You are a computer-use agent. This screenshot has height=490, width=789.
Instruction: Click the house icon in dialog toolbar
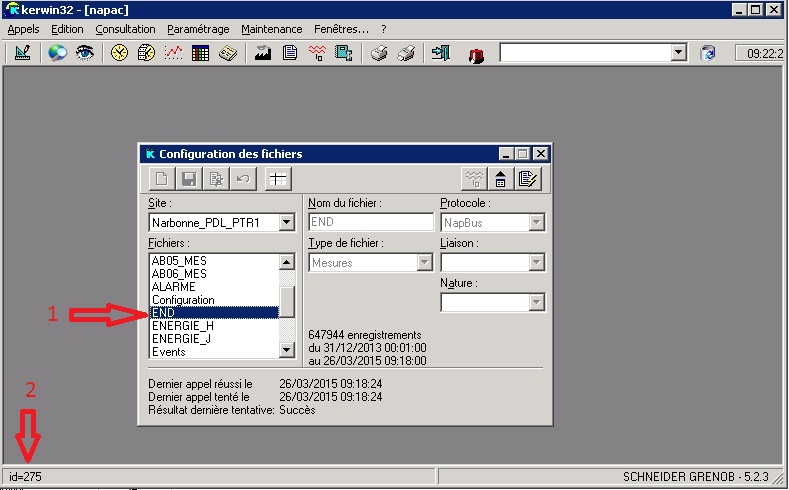coord(501,179)
